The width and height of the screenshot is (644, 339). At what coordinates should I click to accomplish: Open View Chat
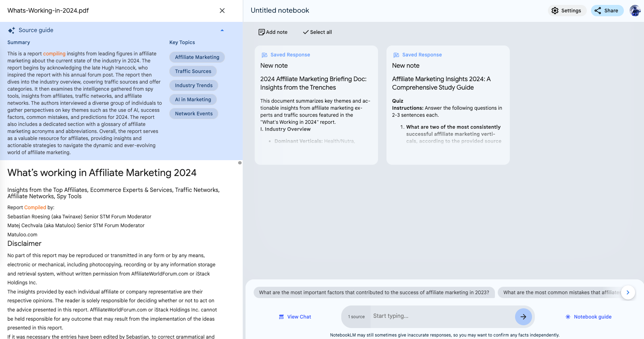point(295,317)
